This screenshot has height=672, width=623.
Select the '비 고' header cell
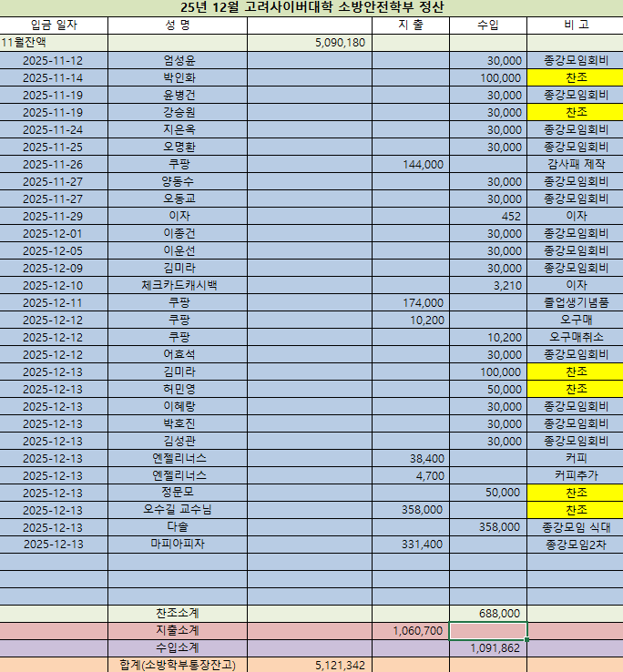coord(575,25)
